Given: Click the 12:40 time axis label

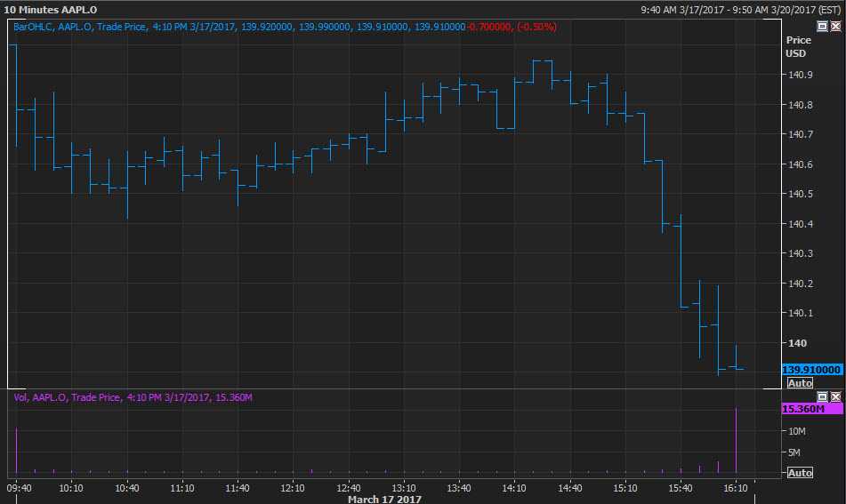Looking at the screenshot, I should pyautogui.click(x=349, y=488).
